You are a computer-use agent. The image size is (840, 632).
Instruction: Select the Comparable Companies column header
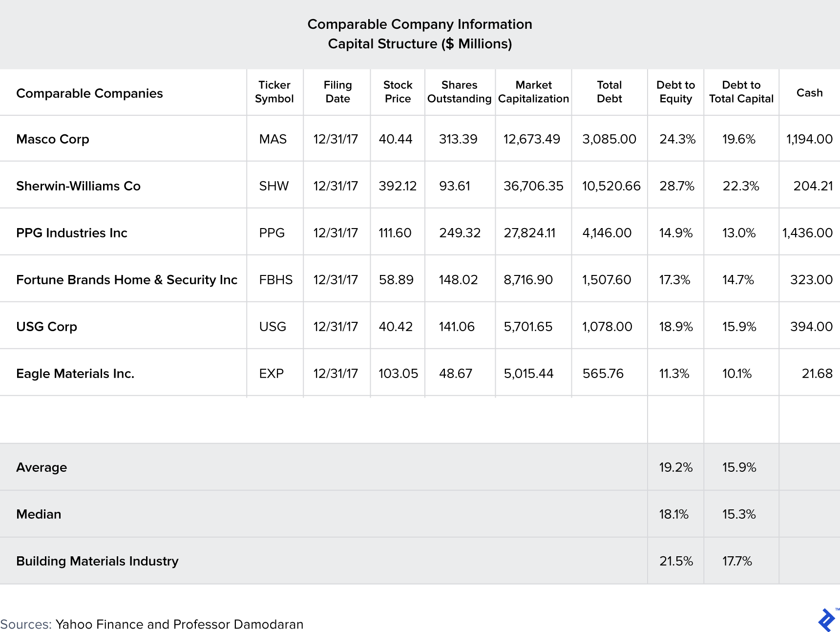[x=89, y=93]
